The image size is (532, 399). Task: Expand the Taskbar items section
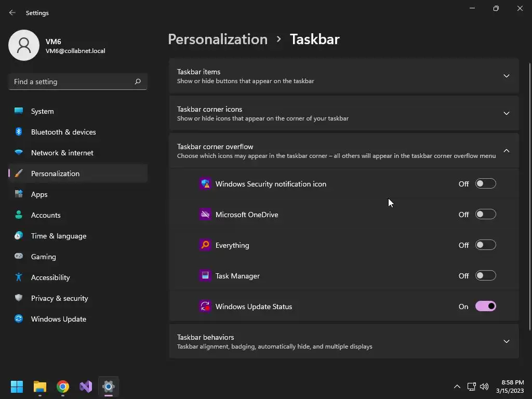pyautogui.click(x=506, y=76)
